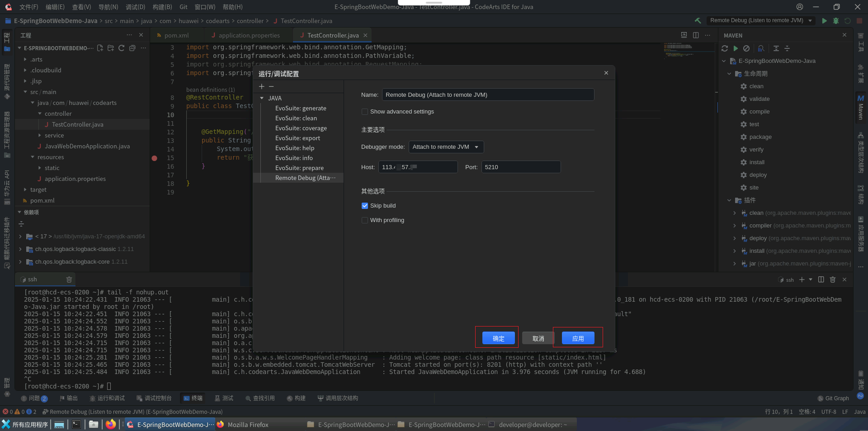Click breakpoint red dot at line 15

click(x=155, y=158)
